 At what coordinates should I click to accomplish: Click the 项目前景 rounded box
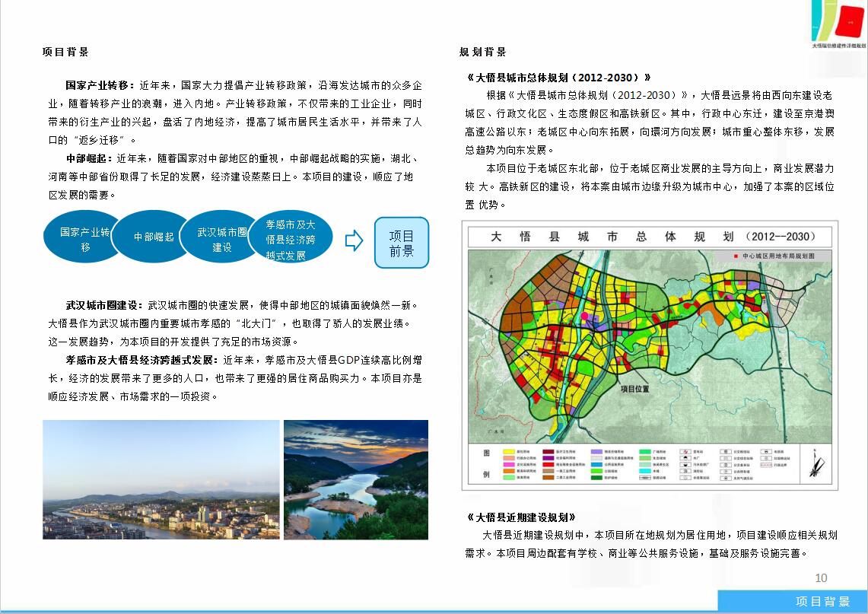pos(401,243)
